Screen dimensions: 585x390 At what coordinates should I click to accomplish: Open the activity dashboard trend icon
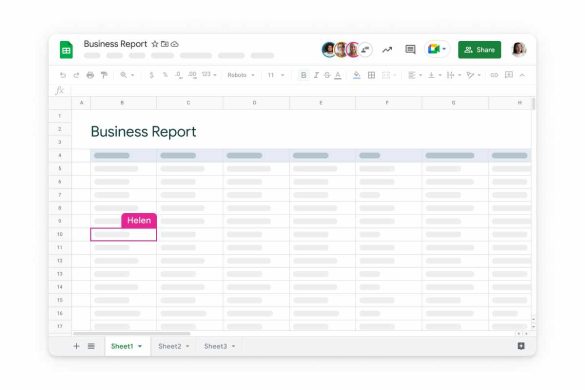tap(387, 50)
